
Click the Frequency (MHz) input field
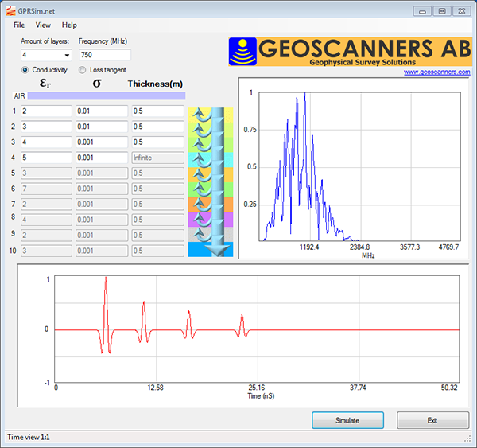pos(105,55)
